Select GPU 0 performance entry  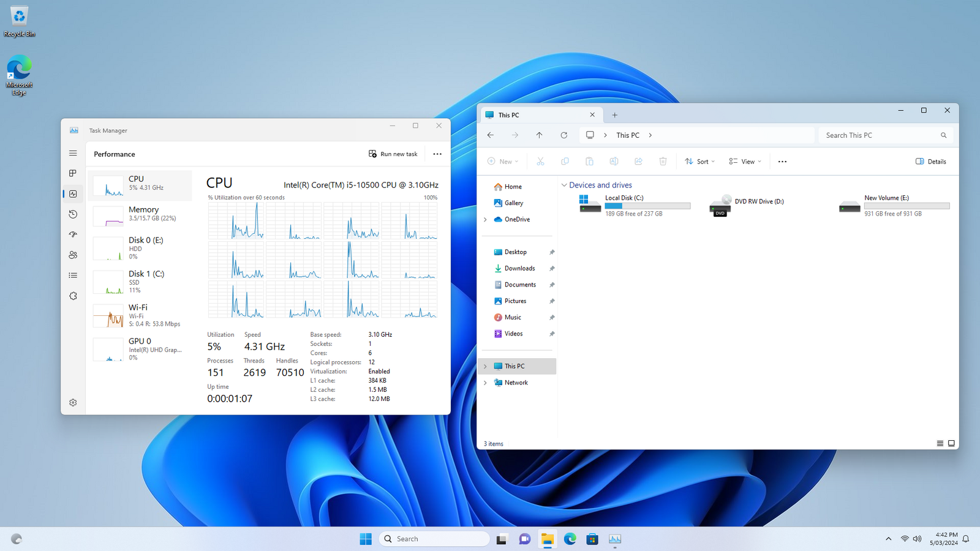pyautogui.click(x=140, y=349)
